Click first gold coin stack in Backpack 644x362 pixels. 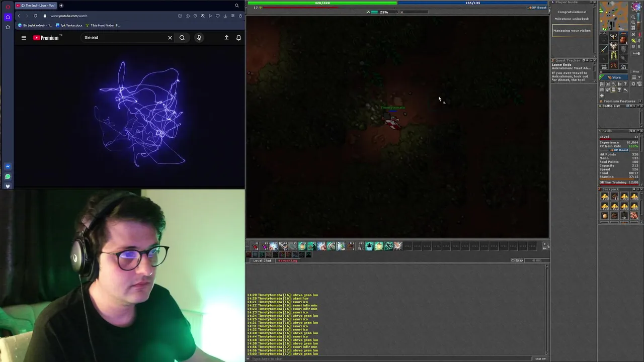(605, 197)
